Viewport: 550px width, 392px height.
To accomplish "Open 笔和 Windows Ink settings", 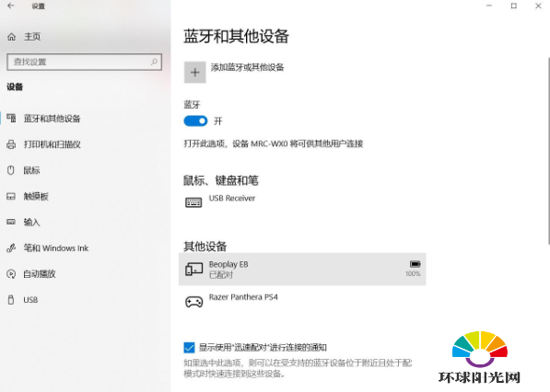I will point(56,248).
